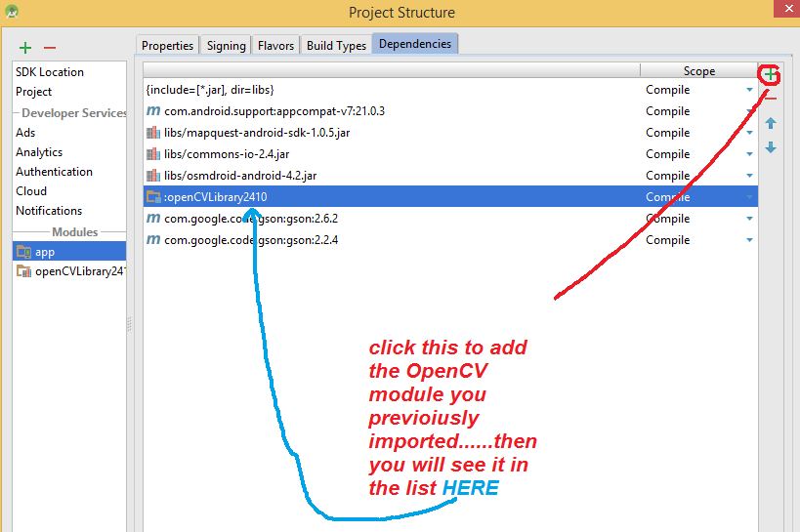The height and width of the screenshot is (532, 800).
Task: Select the app module in sidebar
Action: pyautogui.click(x=45, y=252)
